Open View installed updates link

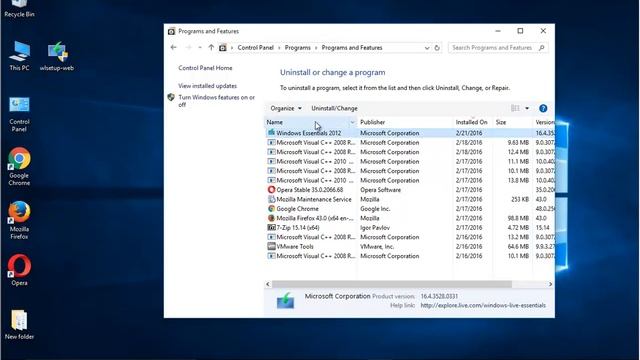coord(207,86)
